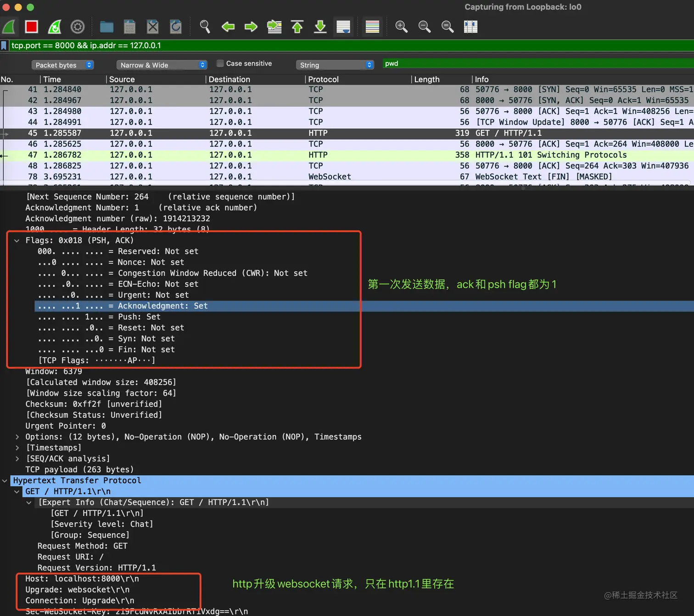Enable the Case sensitive checkbox

pyautogui.click(x=220, y=63)
